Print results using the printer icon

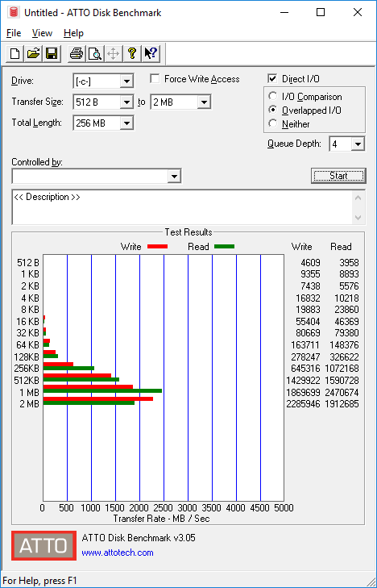click(x=77, y=53)
